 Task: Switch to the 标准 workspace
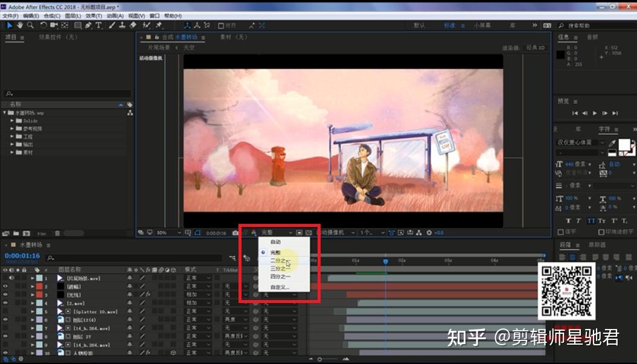tap(450, 25)
